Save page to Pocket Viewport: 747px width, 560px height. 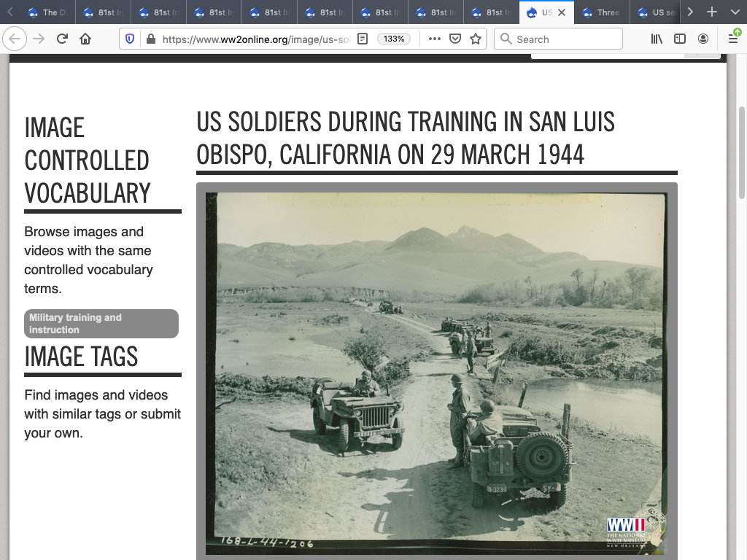coord(455,39)
